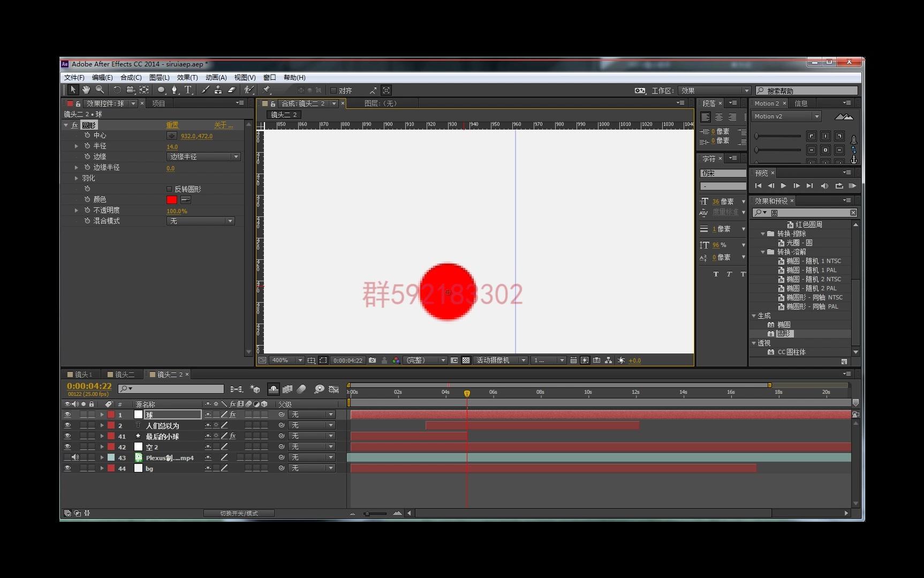
Task: Toggle transparency grid in the viewer
Action: pos(466,361)
